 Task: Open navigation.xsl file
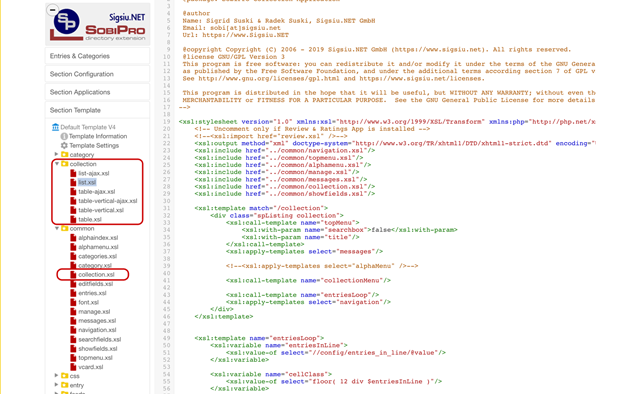[x=97, y=330]
